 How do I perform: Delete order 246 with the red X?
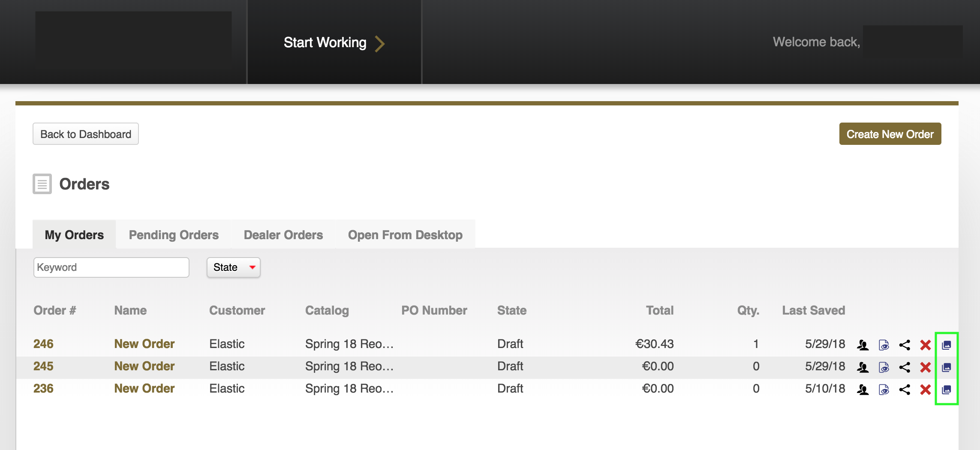click(x=926, y=345)
